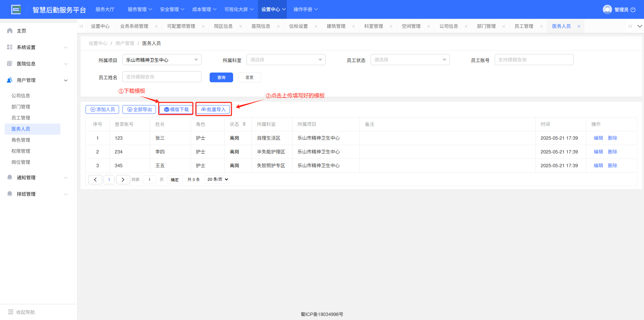Collapse 用户管理 sidebar menu
Image resolution: width=644 pixels, height=320 pixels.
[66, 80]
